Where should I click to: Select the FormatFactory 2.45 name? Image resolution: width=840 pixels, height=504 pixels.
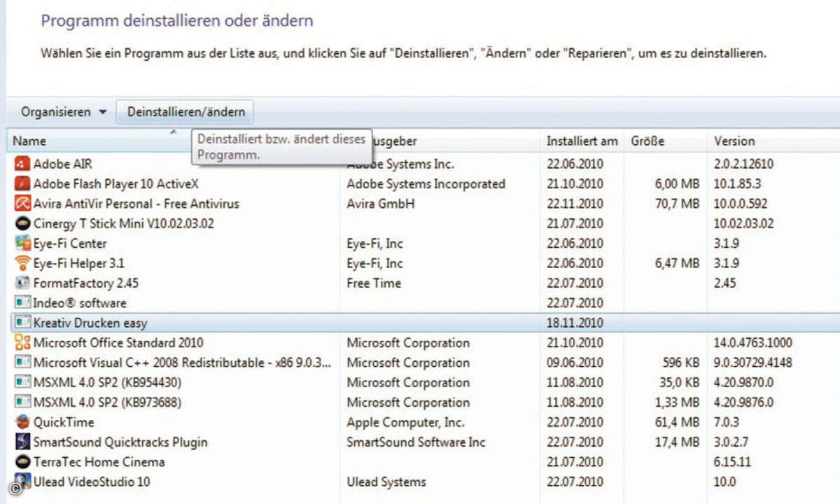tap(87, 283)
